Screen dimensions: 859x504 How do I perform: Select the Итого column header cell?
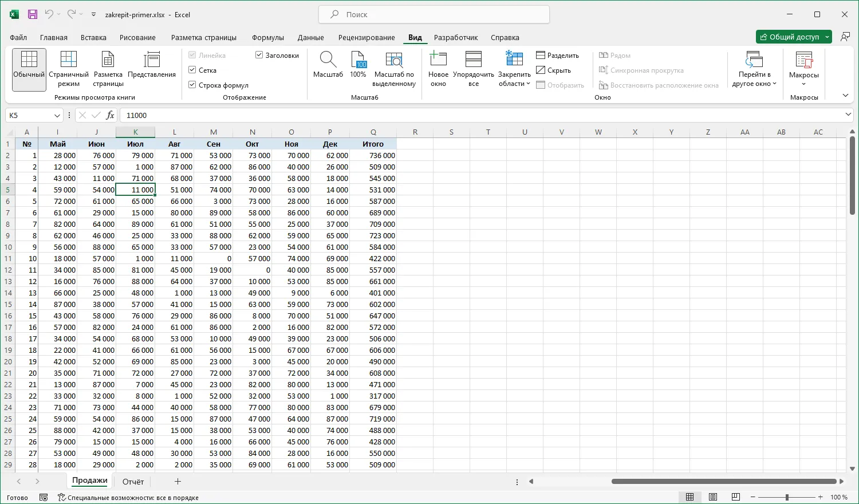coord(373,144)
